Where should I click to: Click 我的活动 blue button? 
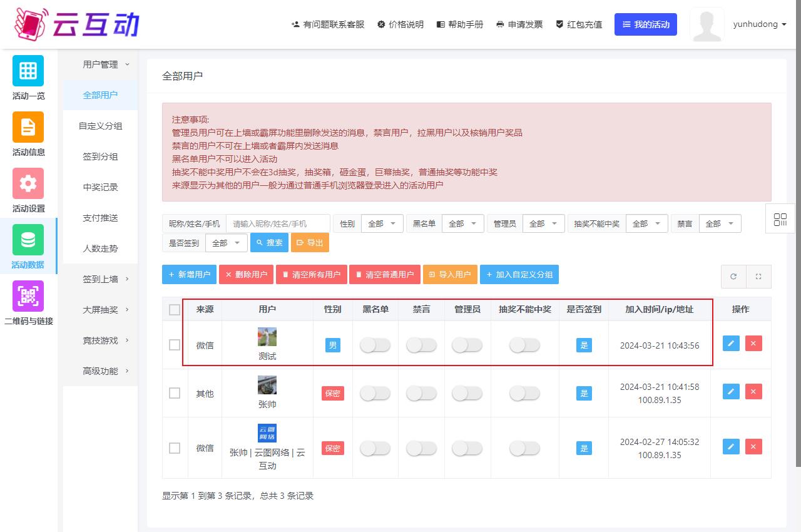coord(646,24)
